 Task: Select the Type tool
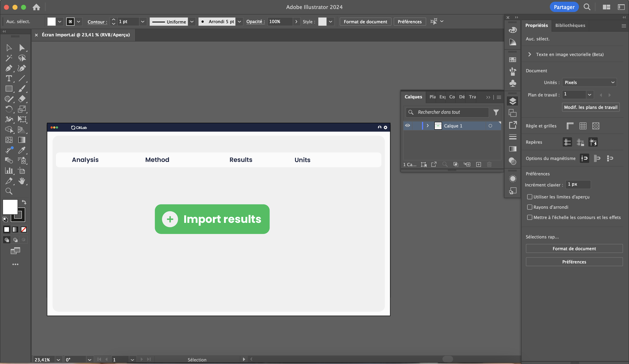[9, 78]
